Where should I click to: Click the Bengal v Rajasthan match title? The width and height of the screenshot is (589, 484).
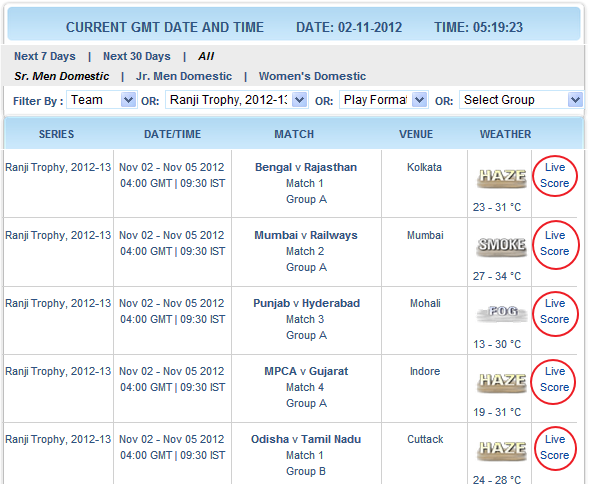click(x=306, y=167)
